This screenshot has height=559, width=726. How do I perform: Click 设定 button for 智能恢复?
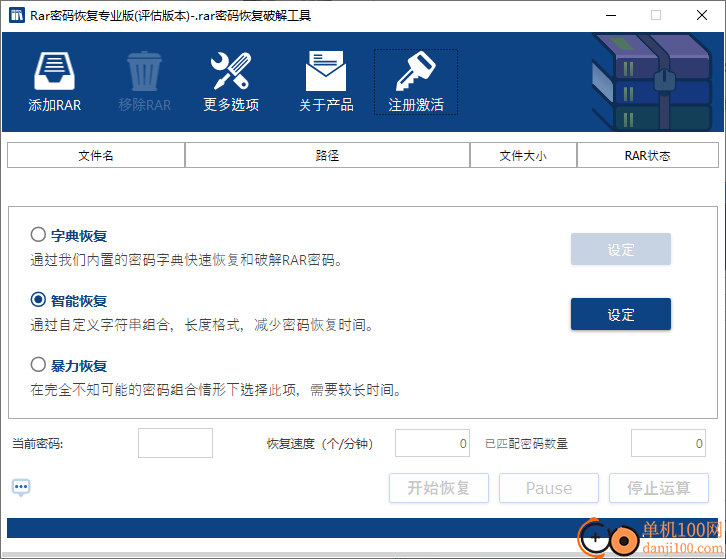pos(620,314)
